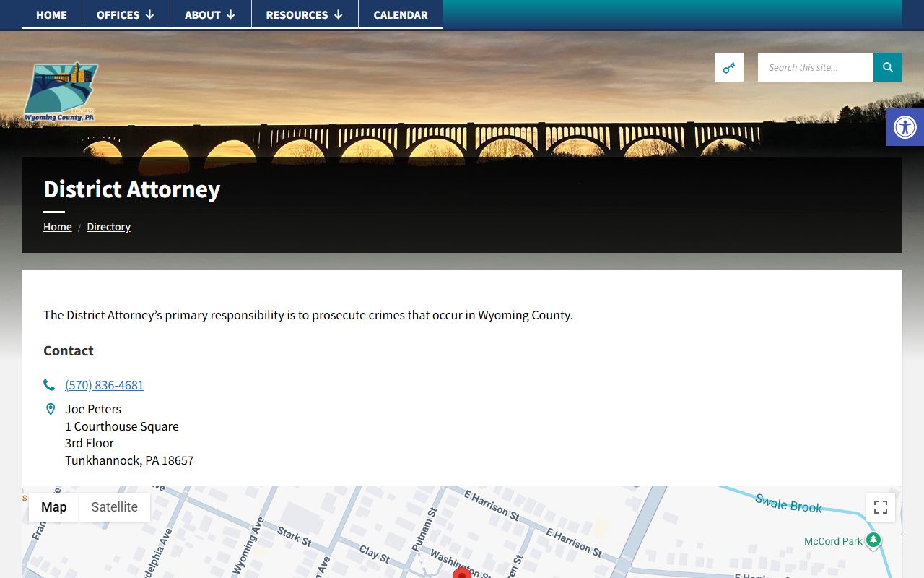Click the phone icon beside the number
Viewport: 924px width, 578px height.
point(49,385)
